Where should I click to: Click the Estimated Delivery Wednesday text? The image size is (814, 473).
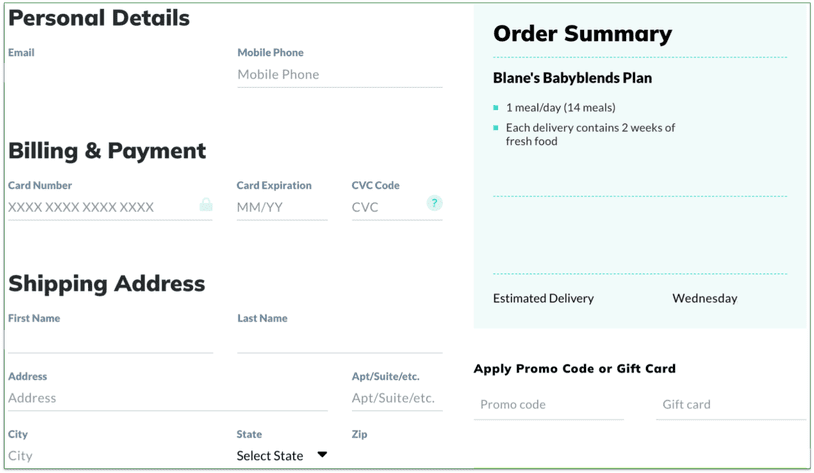point(704,298)
